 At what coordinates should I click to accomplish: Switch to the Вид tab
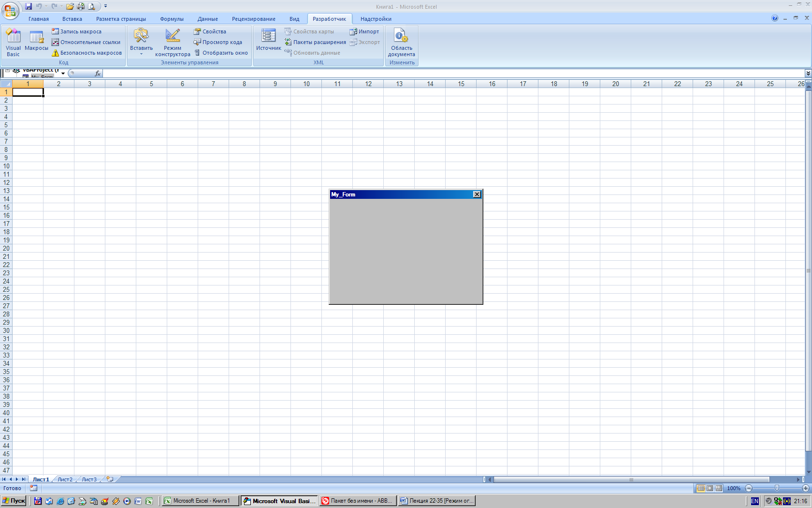tap(294, 19)
